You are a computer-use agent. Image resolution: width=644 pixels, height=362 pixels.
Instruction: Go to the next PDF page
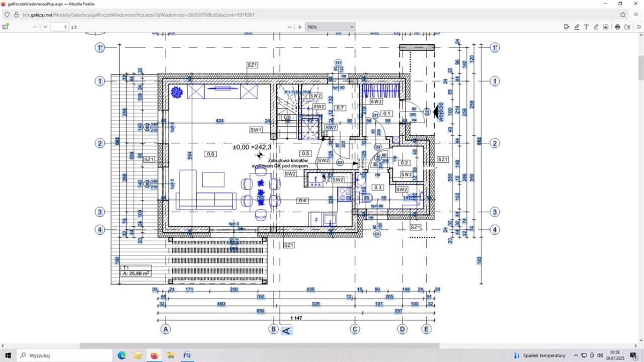coord(45,27)
